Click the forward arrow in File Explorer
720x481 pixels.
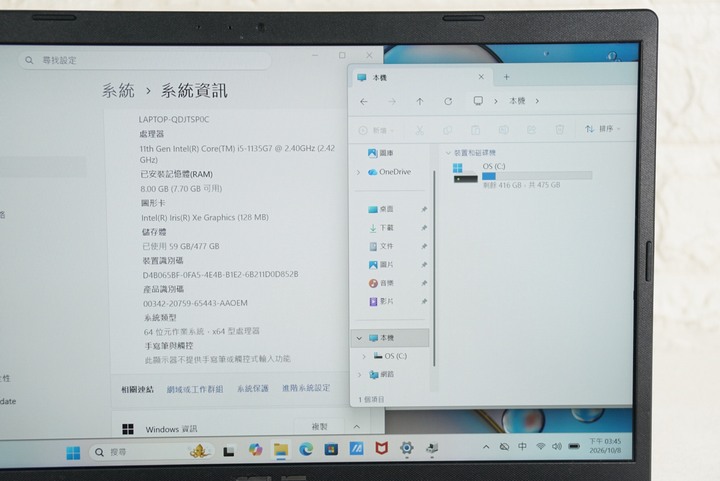(392, 101)
